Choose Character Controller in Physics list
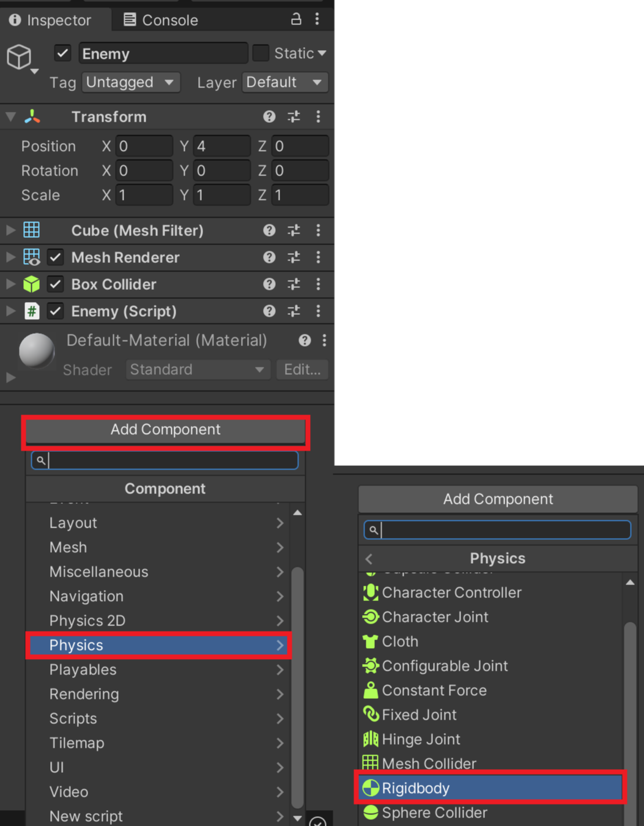 [x=490, y=592]
